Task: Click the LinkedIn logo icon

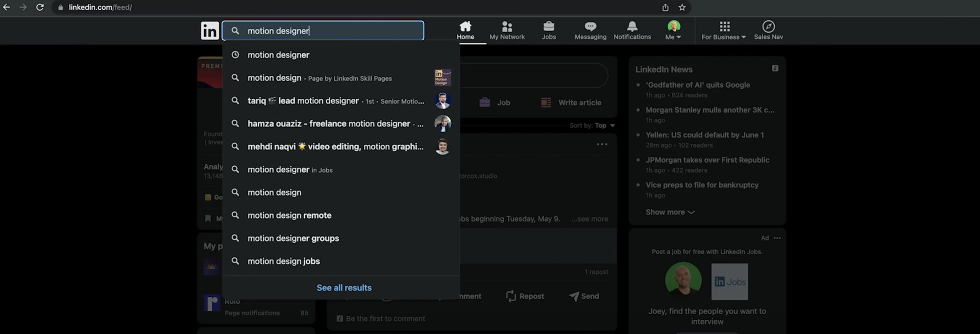Action: pos(210,31)
